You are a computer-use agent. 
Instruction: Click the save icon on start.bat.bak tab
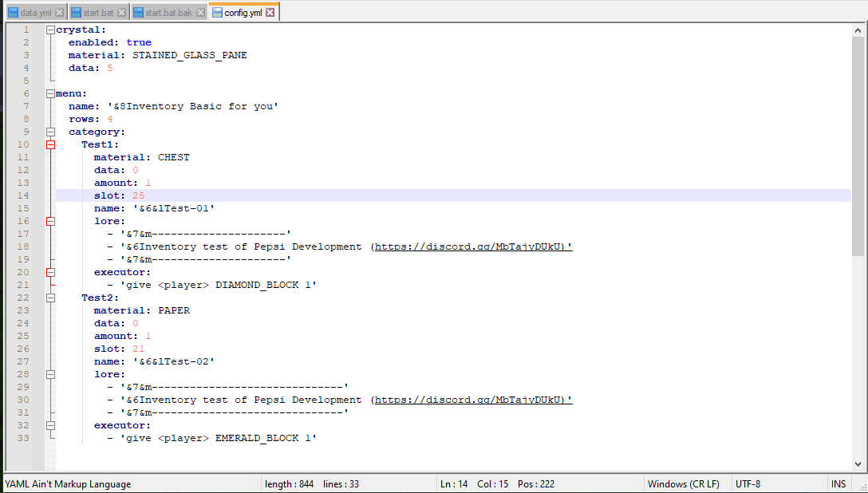(x=138, y=13)
